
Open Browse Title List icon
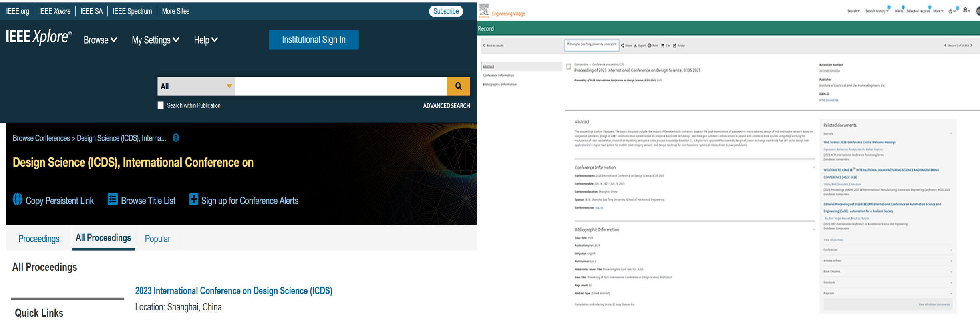coord(113,199)
